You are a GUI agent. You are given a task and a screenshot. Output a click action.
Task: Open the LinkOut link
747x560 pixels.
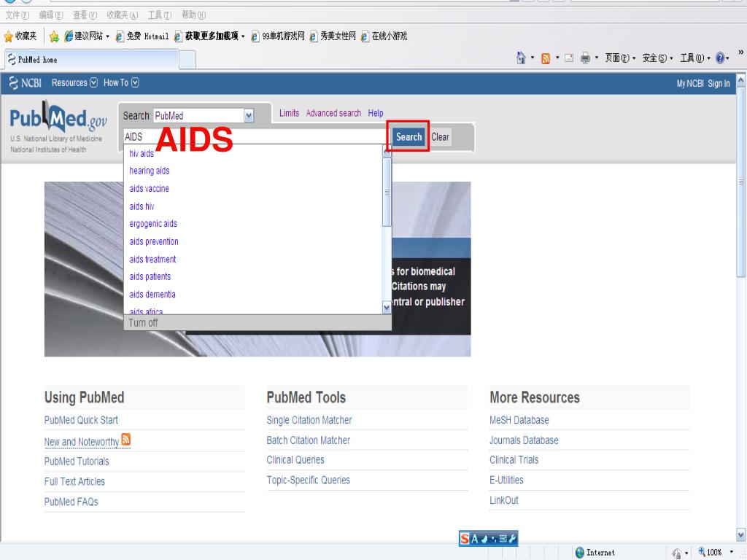coord(504,500)
